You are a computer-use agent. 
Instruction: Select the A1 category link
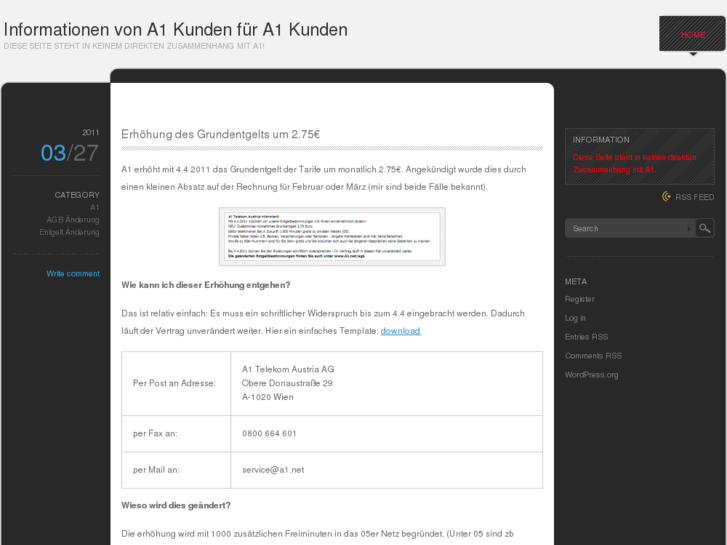tap(95, 207)
